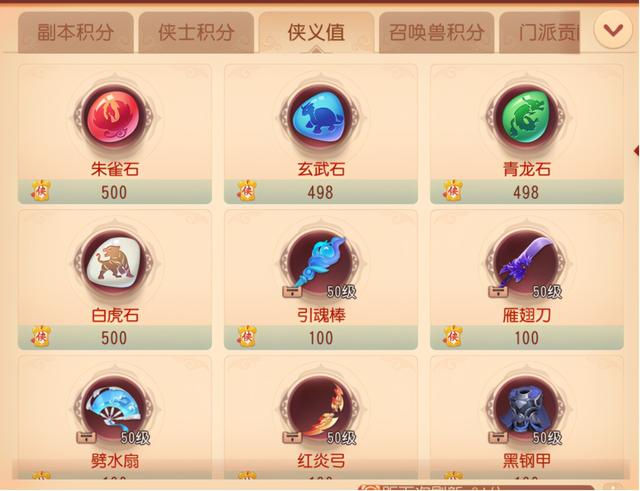Click the red arrow at the right edge
Screen dimensions: 640x491
(636, 151)
